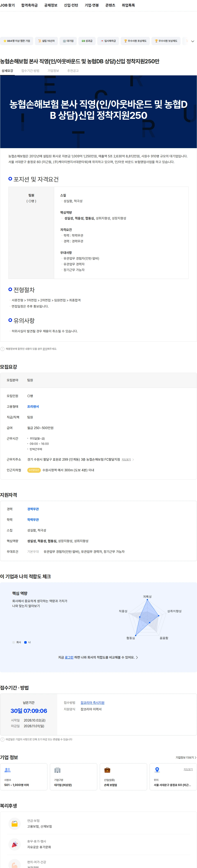This screenshot has width=197, height=868.
Task: Switch to the 상세요강 tab
Action: 7,71
